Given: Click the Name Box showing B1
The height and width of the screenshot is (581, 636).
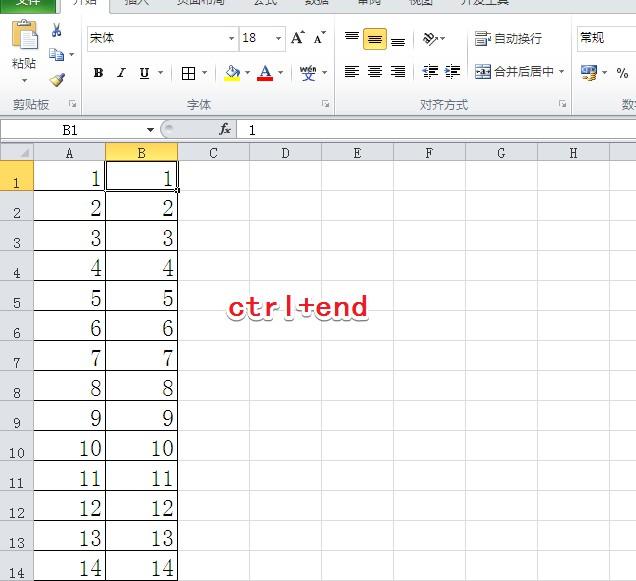Looking at the screenshot, I should click(x=70, y=130).
